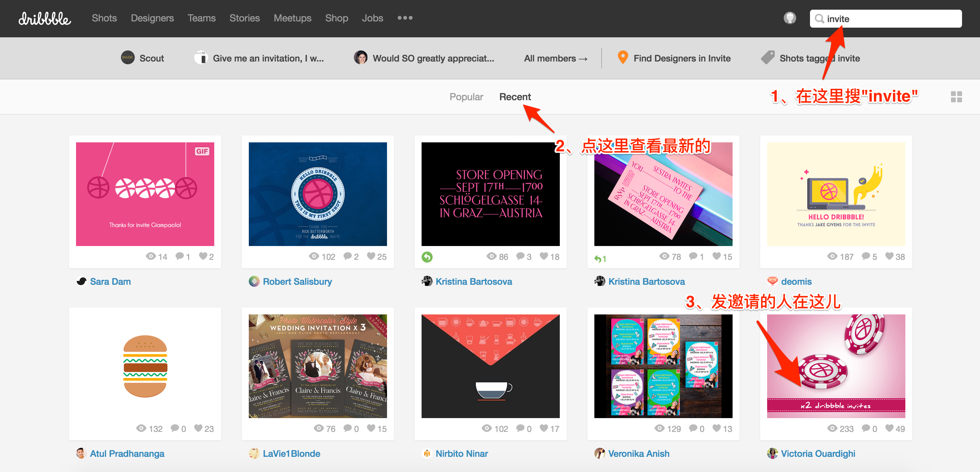Select the Recent tab
Screen dimensions: 980x472
515,97
